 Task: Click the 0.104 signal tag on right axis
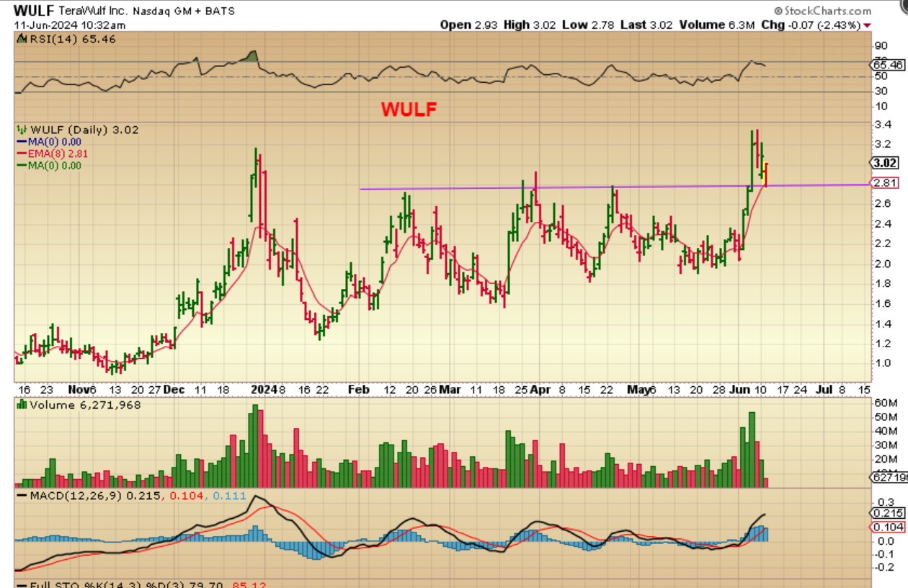887,527
